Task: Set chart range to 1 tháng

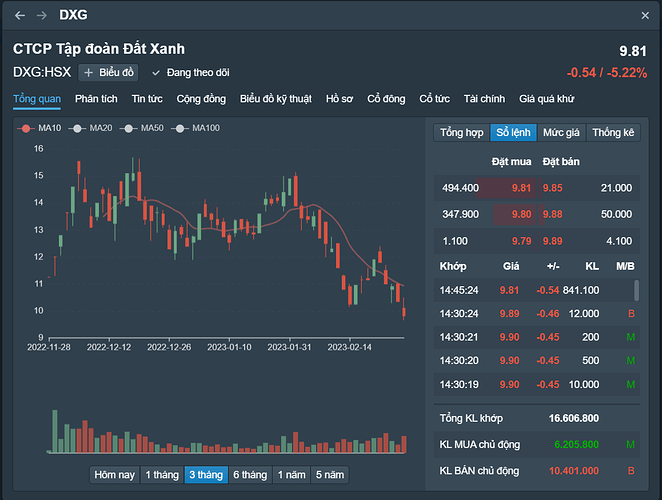Action: (x=162, y=475)
